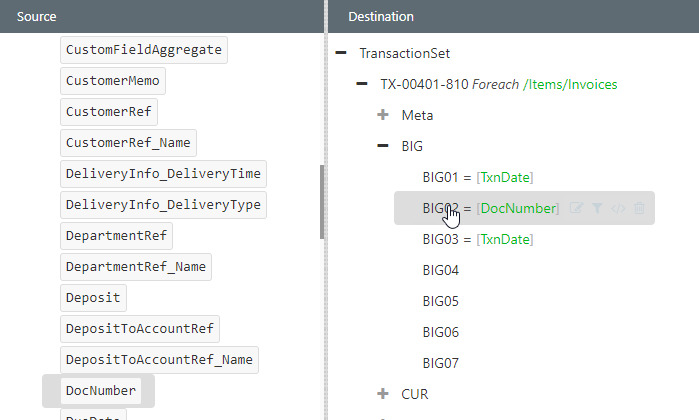Image resolution: width=699 pixels, height=420 pixels.
Task: Click the BIG07 destination element
Action: [x=441, y=363]
